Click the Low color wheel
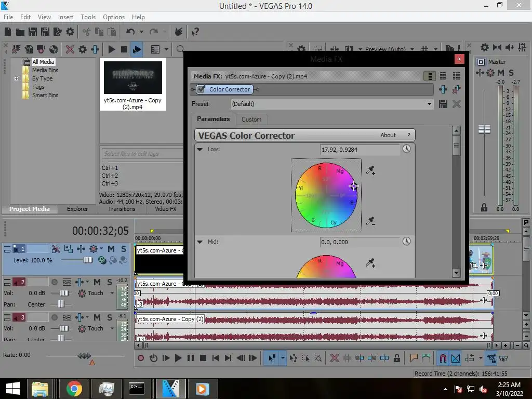532x399 pixels. pos(326,195)
